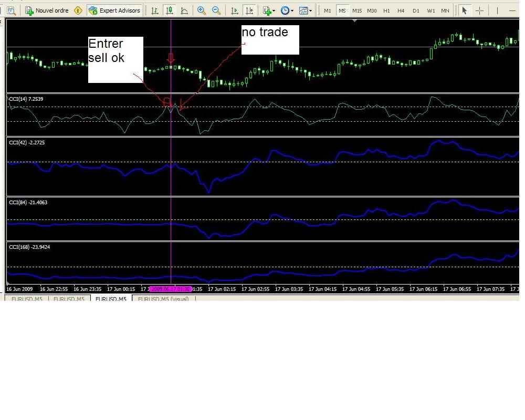Pick the arrow cursor tool
This screenshot has width=525, height=420.
[464, 10]
